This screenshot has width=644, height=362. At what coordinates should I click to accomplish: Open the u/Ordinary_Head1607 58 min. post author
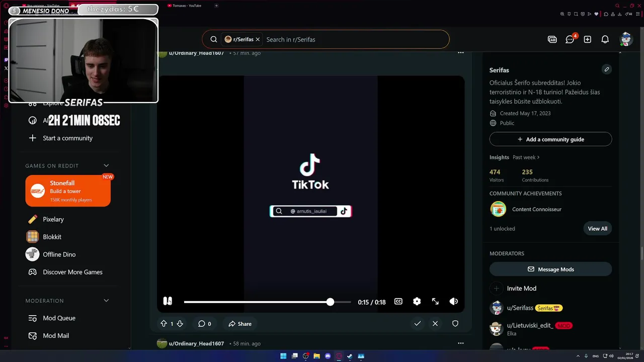click(x=196, y=343)
